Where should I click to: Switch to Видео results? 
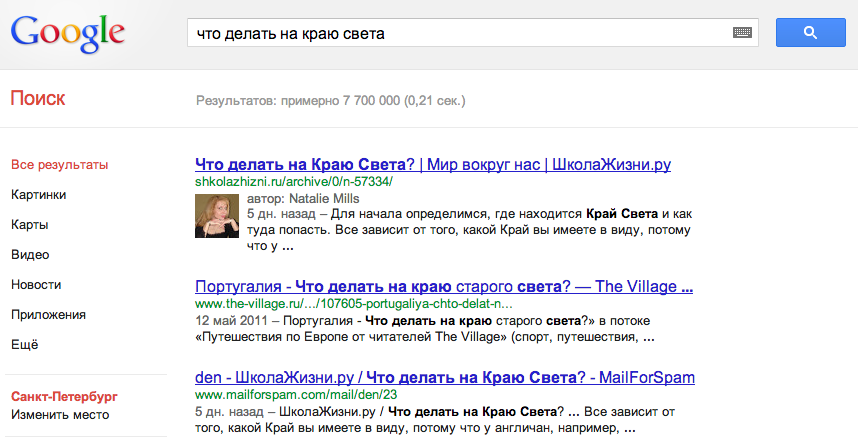[30, 255]
